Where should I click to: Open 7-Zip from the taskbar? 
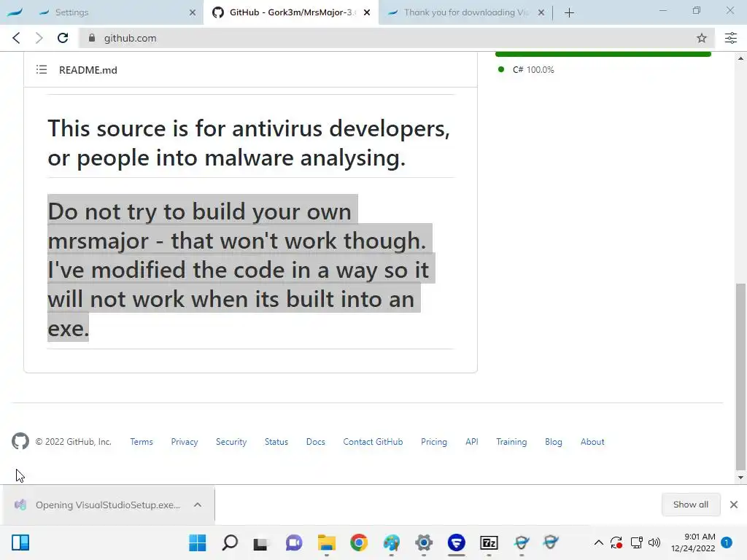(489, 542)
